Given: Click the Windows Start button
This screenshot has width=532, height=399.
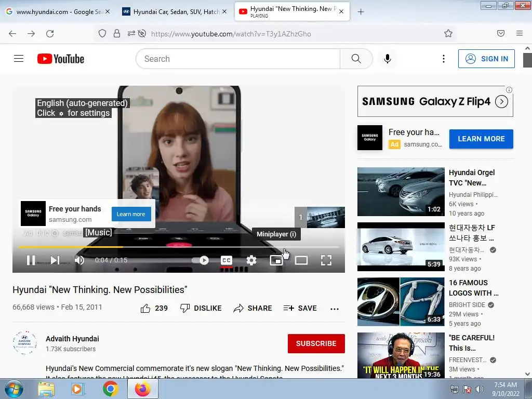Looking at the screenshot, I should pyautogui.click(x=14, y=389).
